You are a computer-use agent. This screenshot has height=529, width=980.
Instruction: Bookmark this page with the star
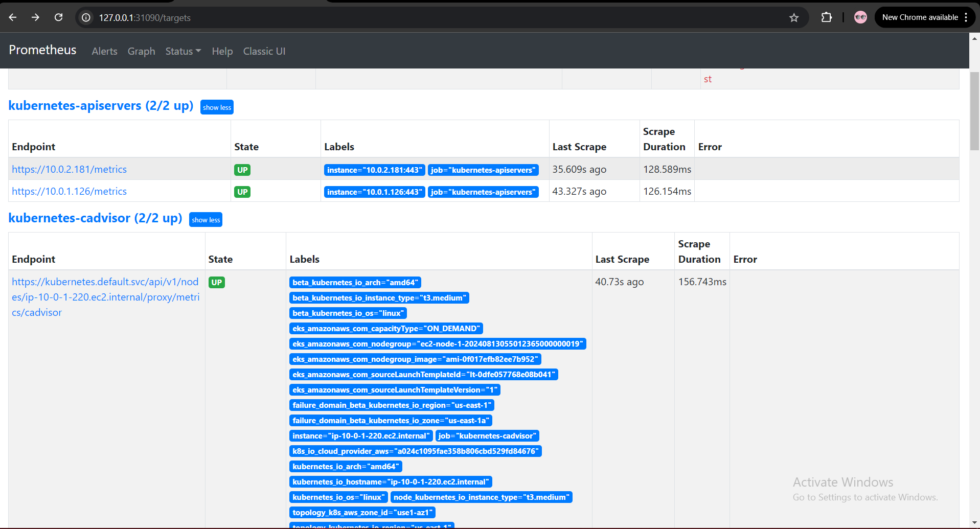[794, 18]
